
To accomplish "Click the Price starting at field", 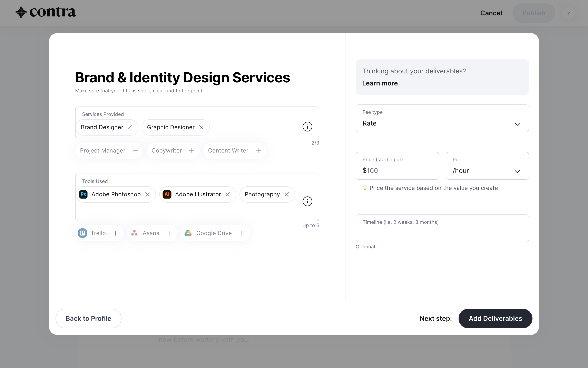I will [397, 166].
